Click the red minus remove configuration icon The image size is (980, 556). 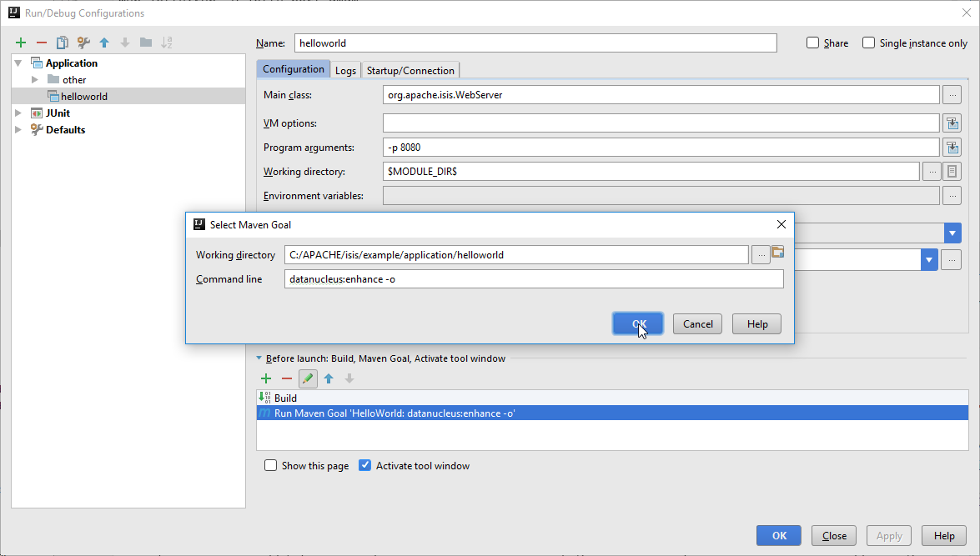coord(42,43)
